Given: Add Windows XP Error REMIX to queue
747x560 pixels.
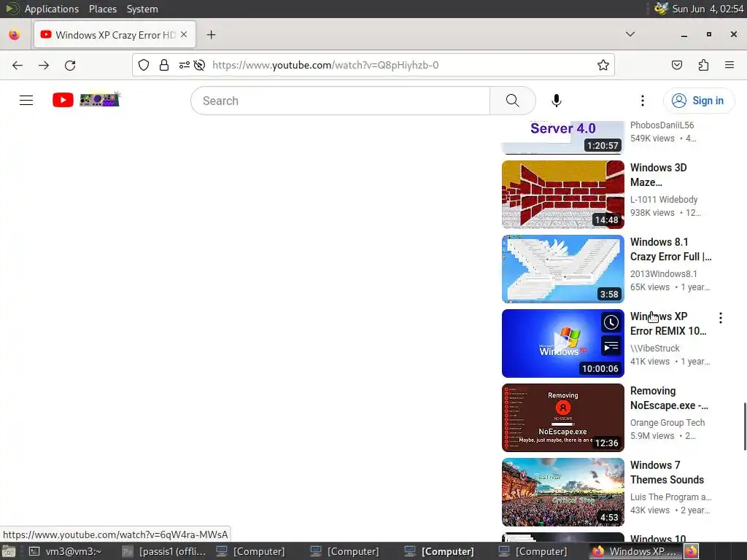Looking at the screenshot, I should (x=611, y=346).
